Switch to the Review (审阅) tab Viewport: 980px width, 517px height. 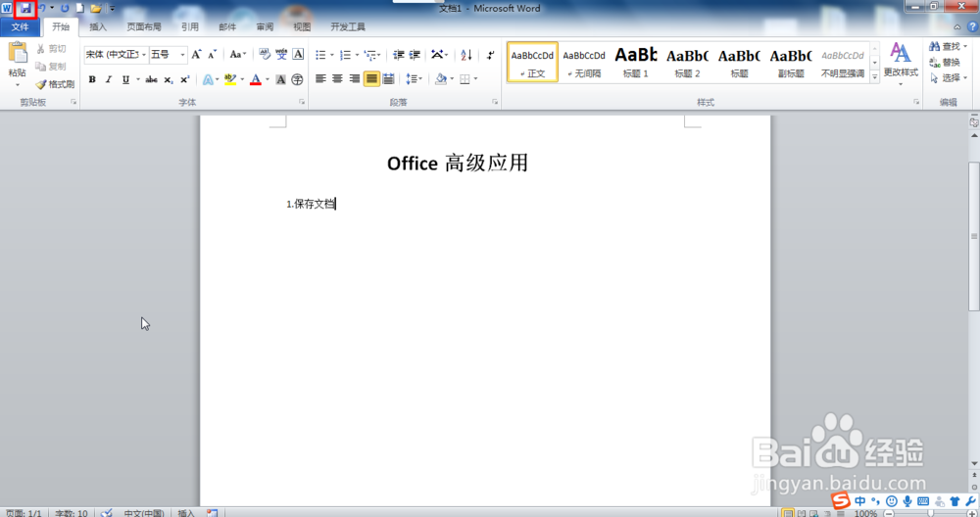tap(265, 26)
